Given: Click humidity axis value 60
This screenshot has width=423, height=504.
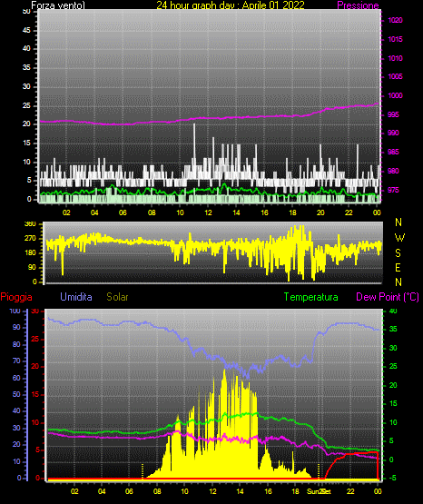Looking at the screenshot, I should pos(16,378).
